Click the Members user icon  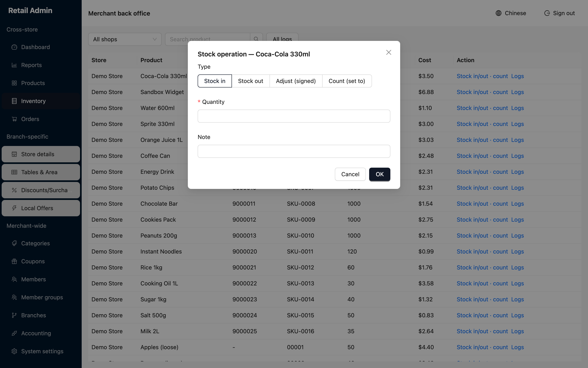[14, 279]
